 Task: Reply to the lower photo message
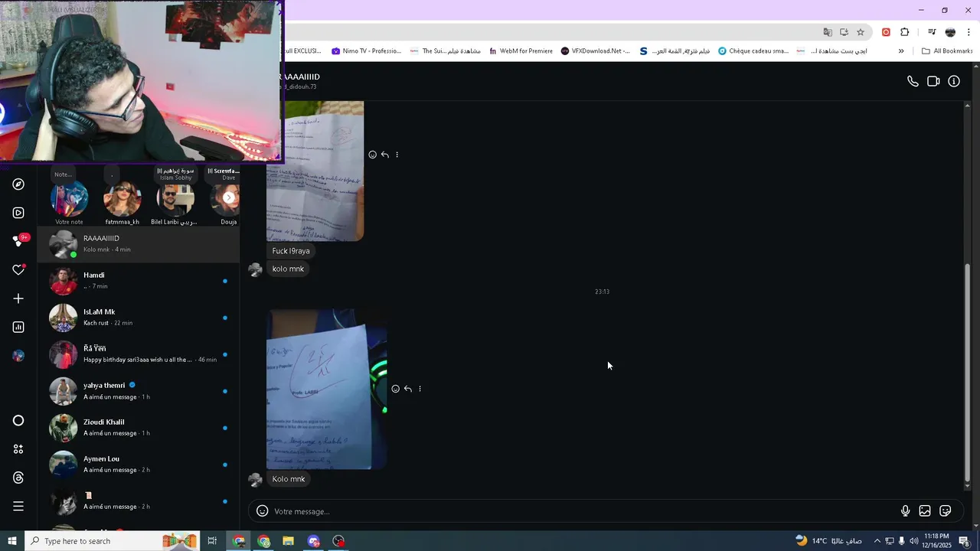408,389
